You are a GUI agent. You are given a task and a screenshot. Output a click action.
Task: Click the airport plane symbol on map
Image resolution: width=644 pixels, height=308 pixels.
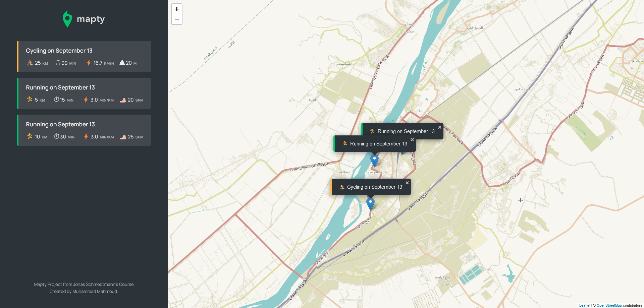pyautogui.click(x=521, y=200)
